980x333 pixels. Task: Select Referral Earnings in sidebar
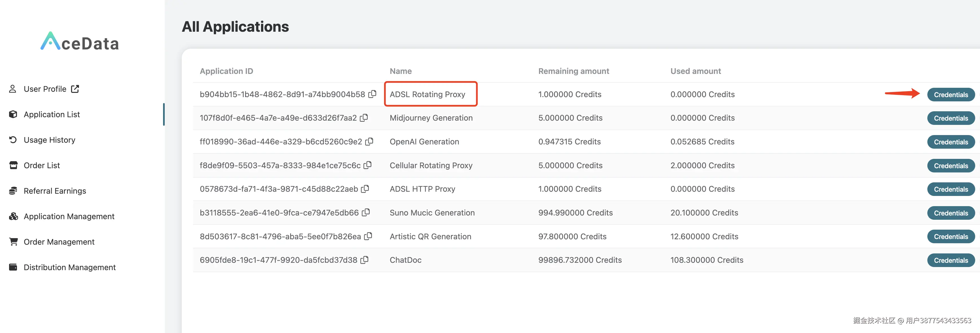coord(55,191)
